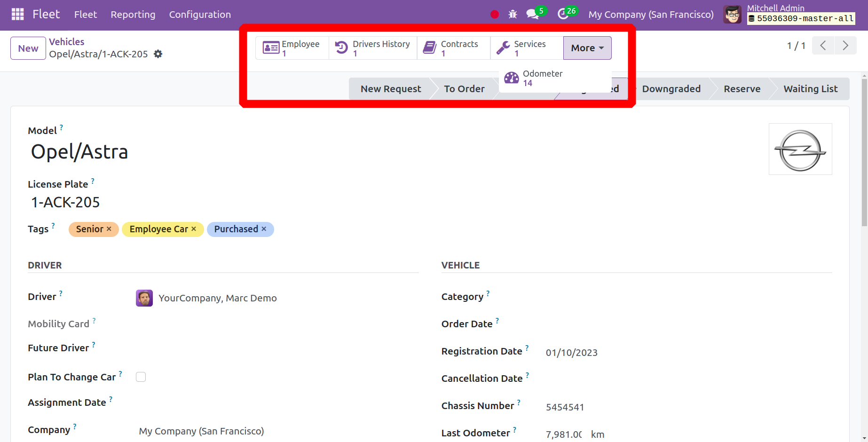Screen dimensions: 868x442
Task: Open the Company field dropdown
Action: [277, 431]
